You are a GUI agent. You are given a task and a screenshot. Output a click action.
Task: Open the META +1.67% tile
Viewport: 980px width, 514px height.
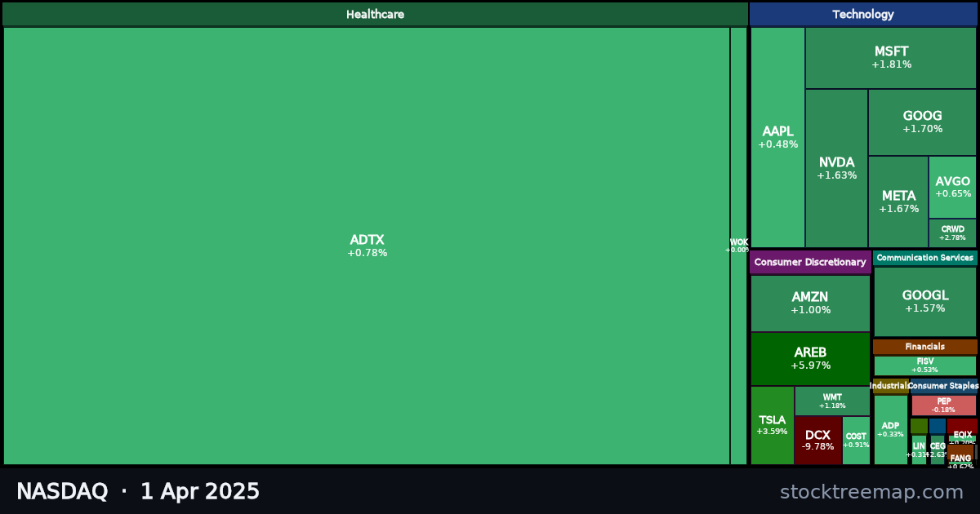point(898,202)
